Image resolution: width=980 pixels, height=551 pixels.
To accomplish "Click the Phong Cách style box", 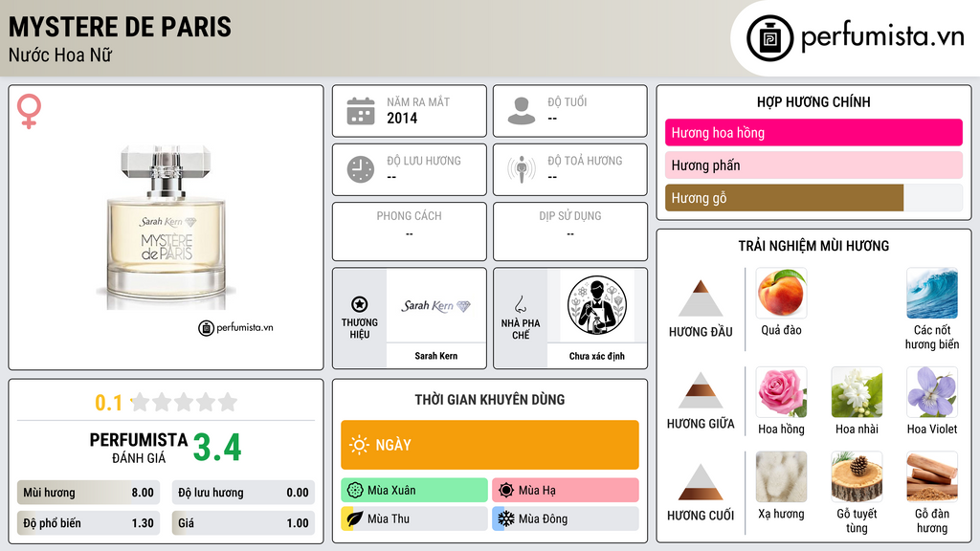I will (410, 231).
